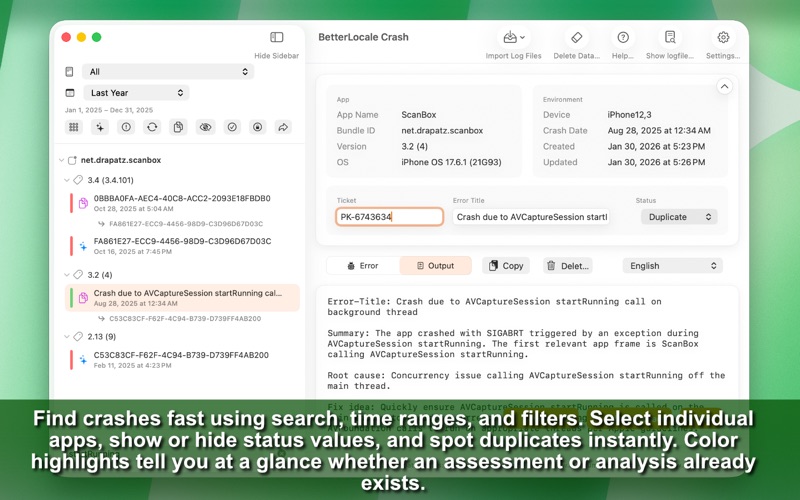Open the All apps dropdown
Viewport: 800px width, 500px height.
(x=168, y=72)
